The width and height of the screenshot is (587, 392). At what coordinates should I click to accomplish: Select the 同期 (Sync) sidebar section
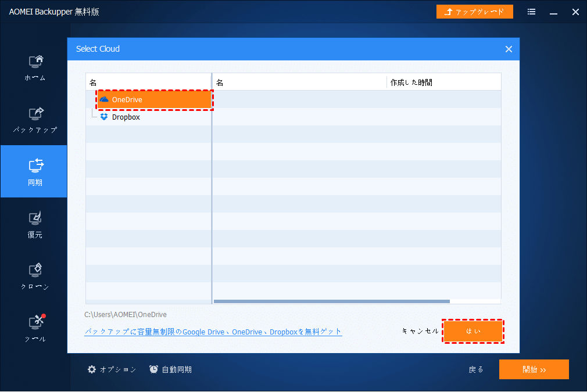tap(34, 171)
